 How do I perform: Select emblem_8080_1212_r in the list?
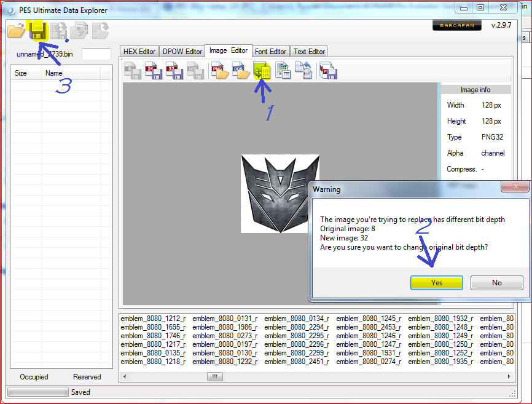tap(153, 319)
